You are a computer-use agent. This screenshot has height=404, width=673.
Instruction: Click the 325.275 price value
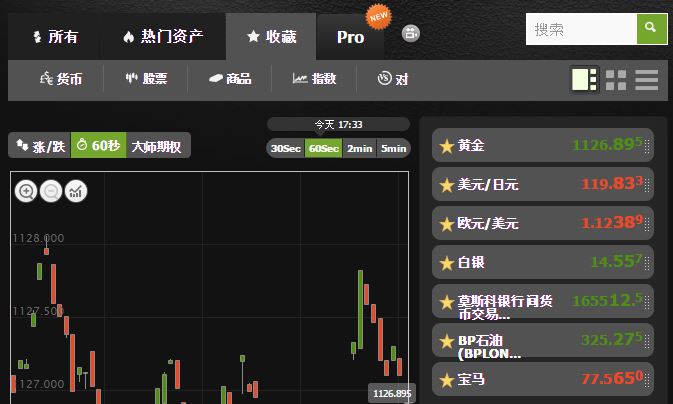tap(612, 339)
